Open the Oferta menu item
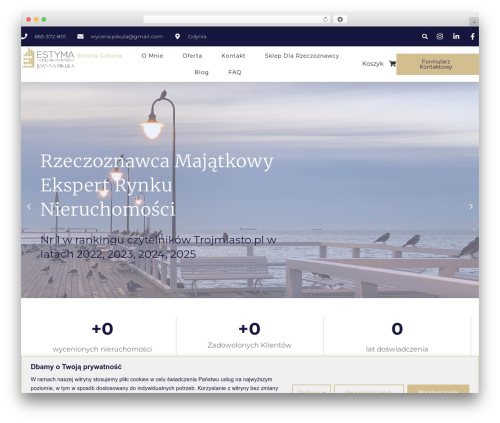This screenshot has height=423, width=500. point(192,56)
